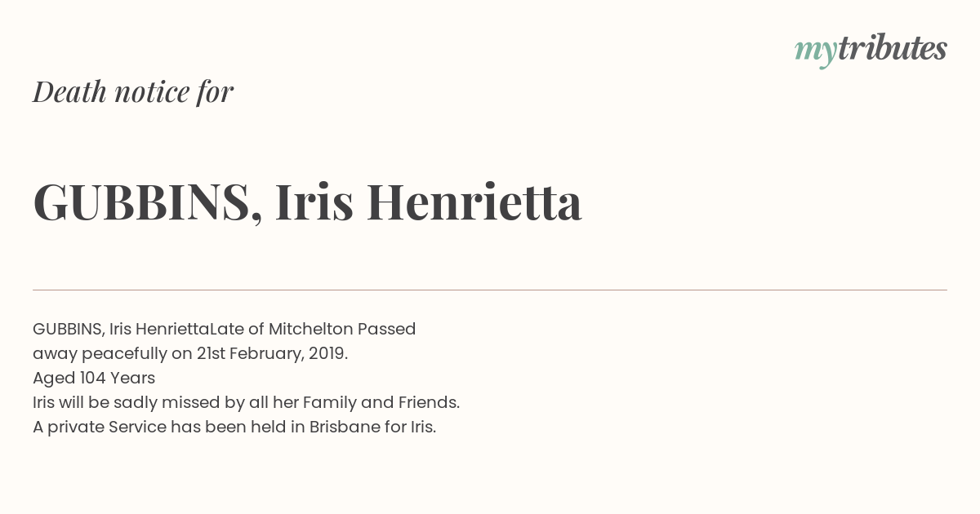
Task: Click "away peacefully" in the notice text
Action: click(100, 354)
